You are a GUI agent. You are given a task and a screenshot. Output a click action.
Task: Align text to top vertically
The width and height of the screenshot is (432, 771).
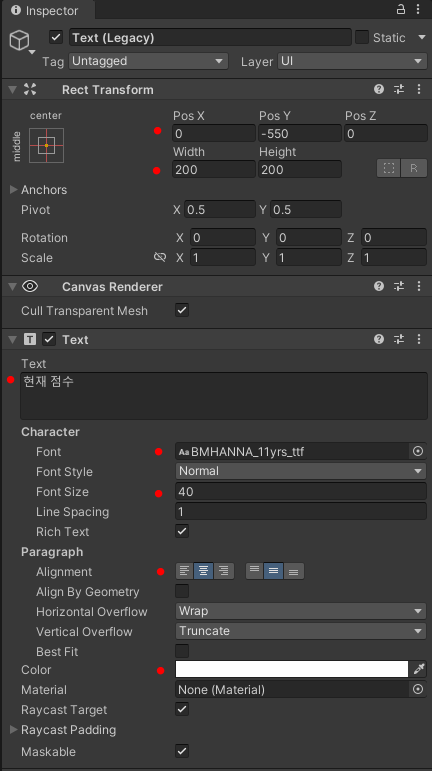point(254,571)
